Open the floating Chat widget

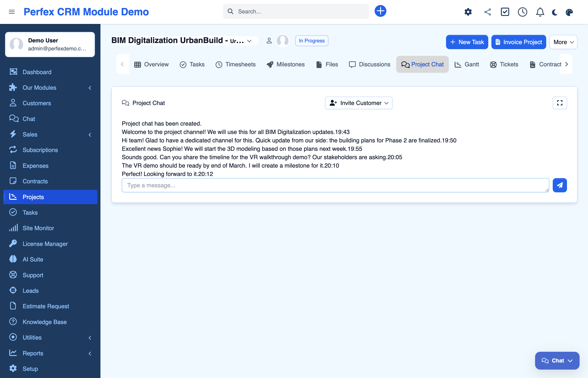(557, 360)
